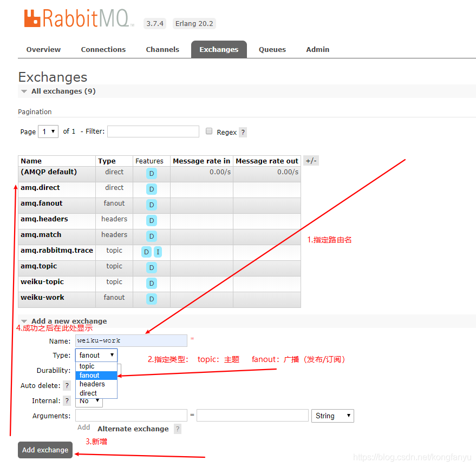The width and height of the screenshot is (476, 467).
Task: Click the Add link under Arguments
Action: (83, 427)
